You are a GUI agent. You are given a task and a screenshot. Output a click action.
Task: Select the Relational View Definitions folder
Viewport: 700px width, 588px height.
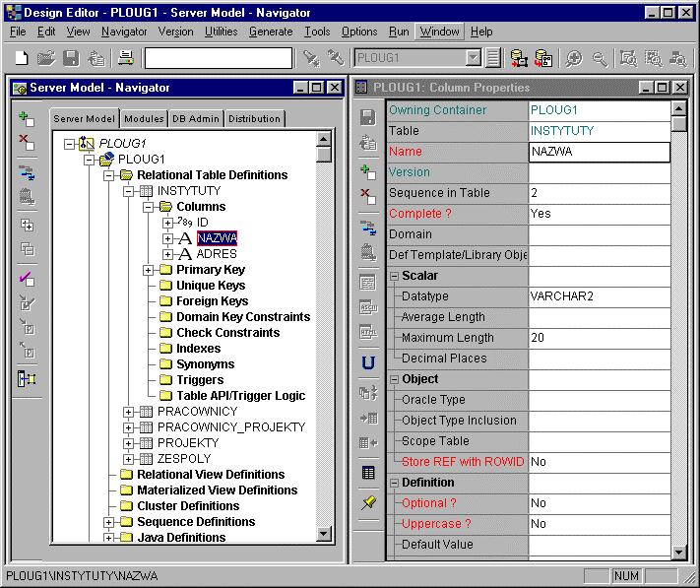pyautogui.click(x=211, y=475)
